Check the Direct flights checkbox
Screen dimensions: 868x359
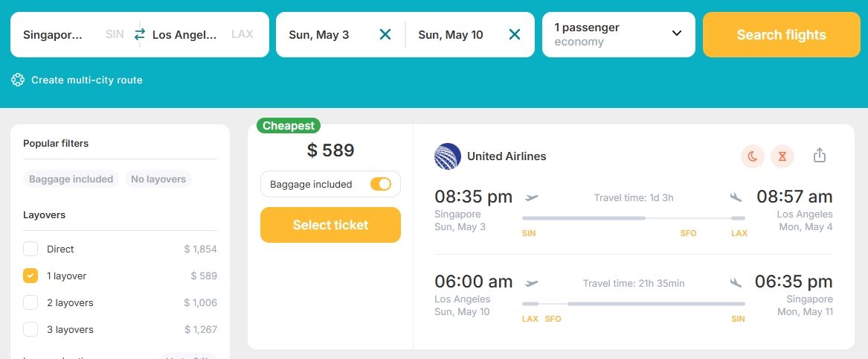pos(30,249)
